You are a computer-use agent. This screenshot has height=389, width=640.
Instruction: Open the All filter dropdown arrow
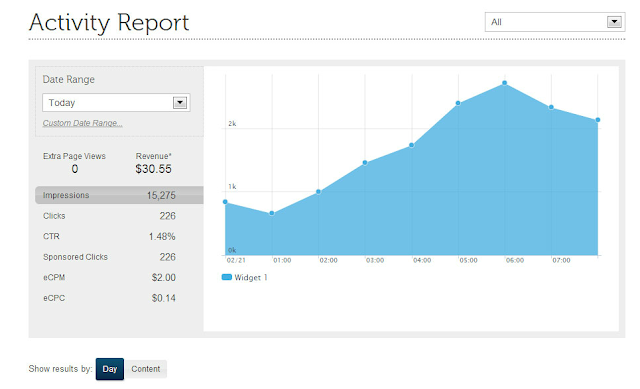614,22
